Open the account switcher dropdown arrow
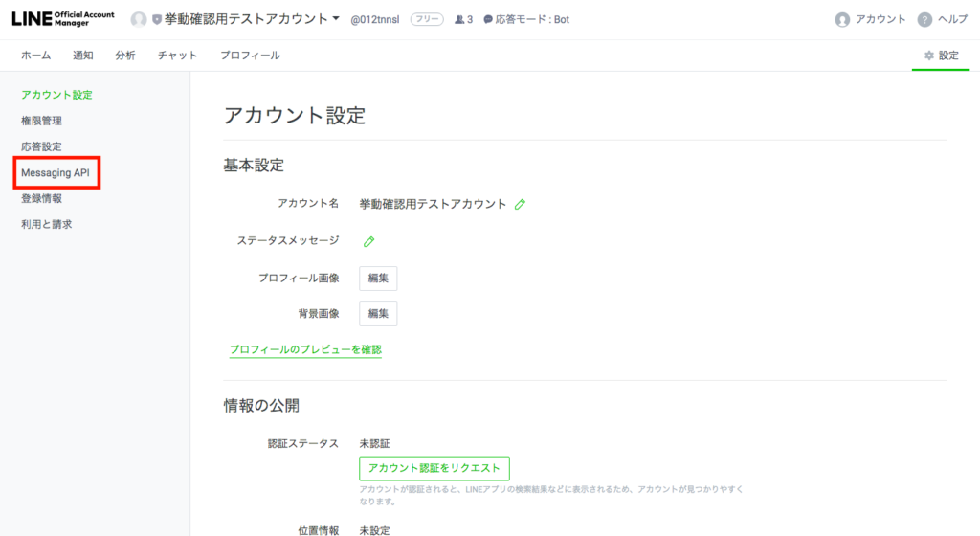 coord(336,19)
